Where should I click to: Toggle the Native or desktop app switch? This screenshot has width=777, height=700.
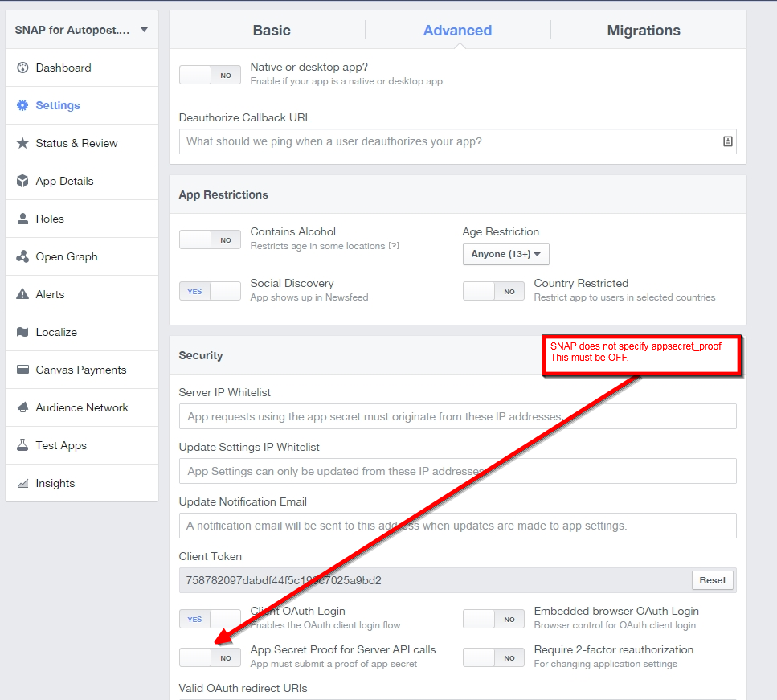[x=210, y=75]
